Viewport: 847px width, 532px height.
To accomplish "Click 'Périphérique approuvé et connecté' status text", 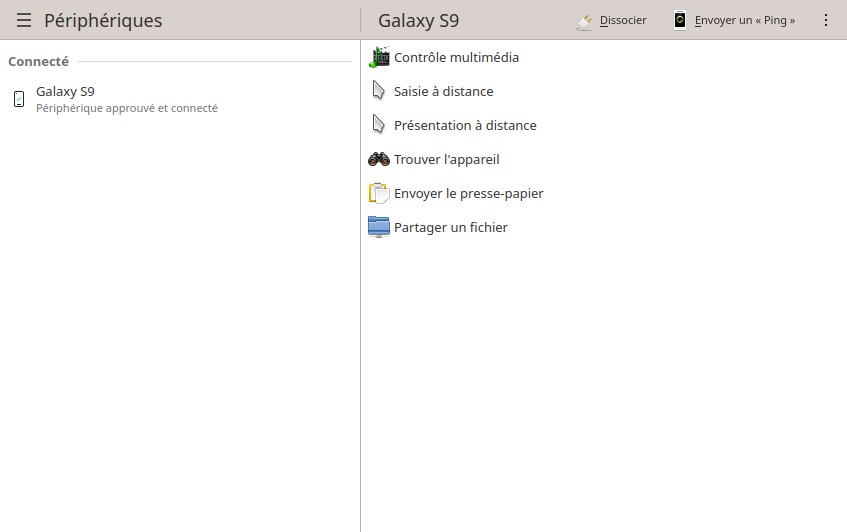I will 127,108.
